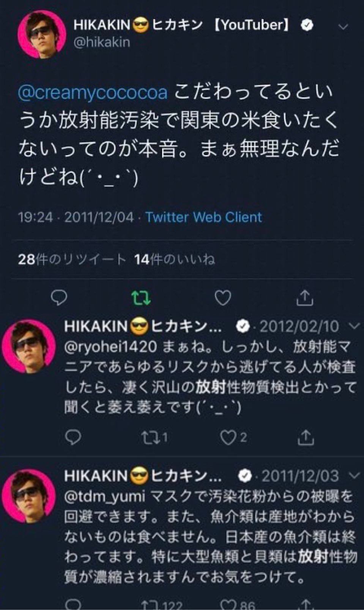This screenshot has height=610, width=364.
Task: Expand options for the 2011/12/03 tweet
Action: click(353, 475)
